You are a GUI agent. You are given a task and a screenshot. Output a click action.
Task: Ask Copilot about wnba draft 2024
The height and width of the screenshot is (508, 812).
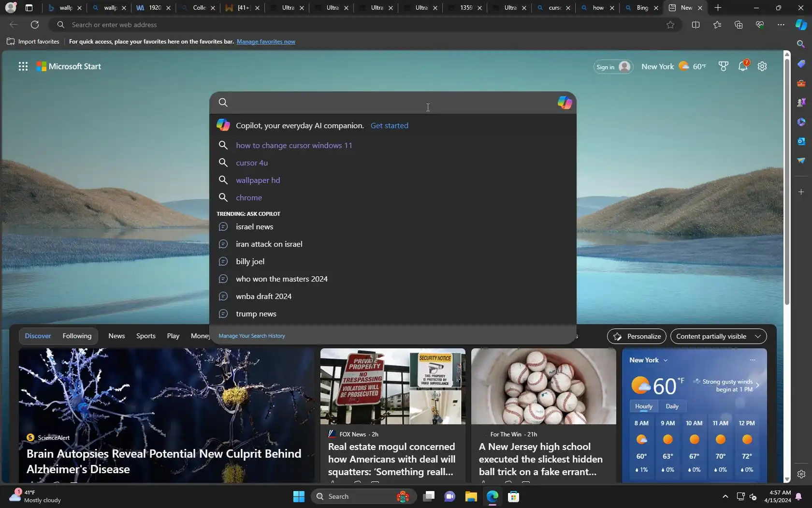[x=392, y=296]
